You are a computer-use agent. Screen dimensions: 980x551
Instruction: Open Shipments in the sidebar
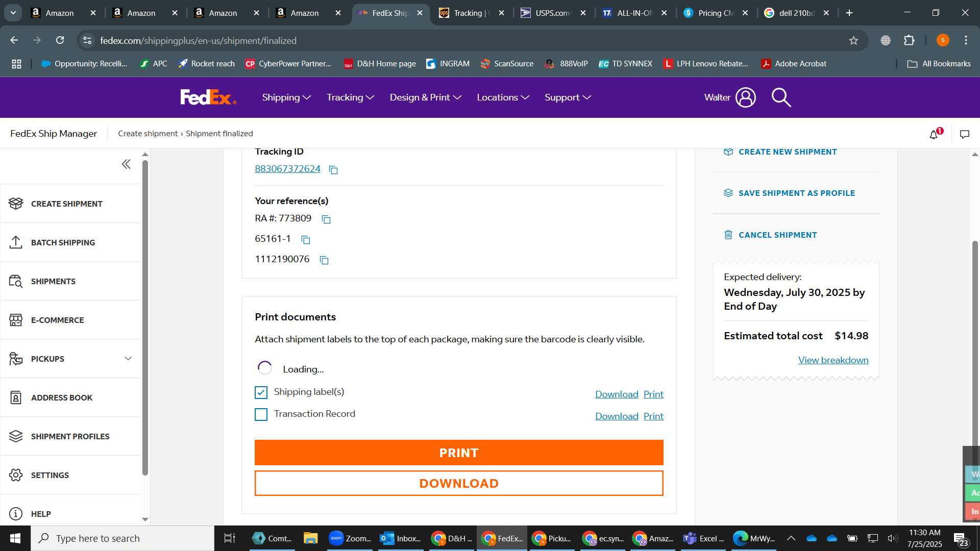pos(70,281)
